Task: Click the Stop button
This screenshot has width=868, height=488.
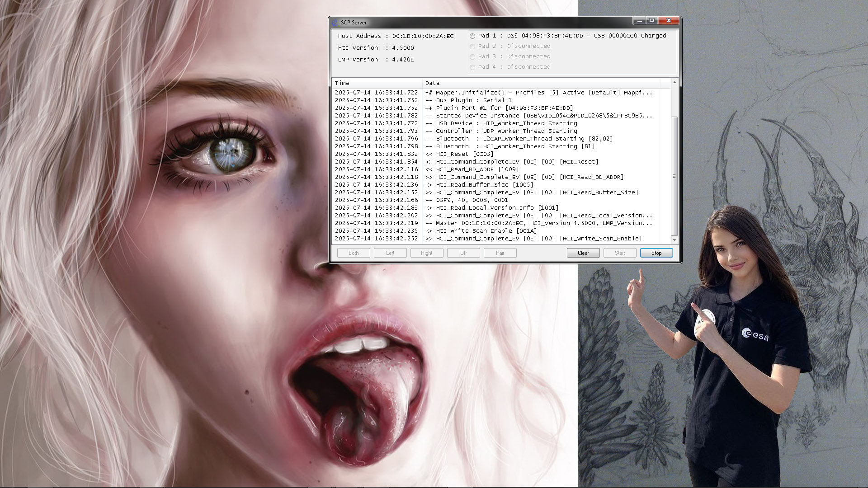Action: (656, 253)
